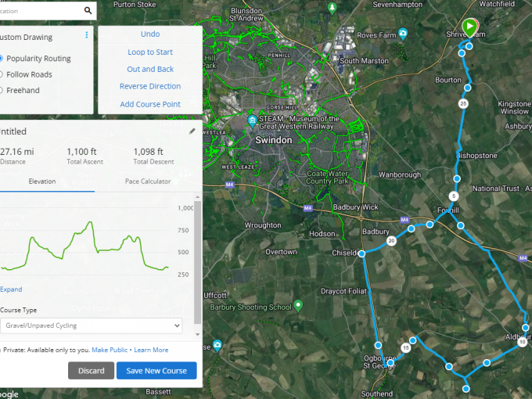
Task: Select the Follow Roads routing option
Action: click(x=2, y=74)
